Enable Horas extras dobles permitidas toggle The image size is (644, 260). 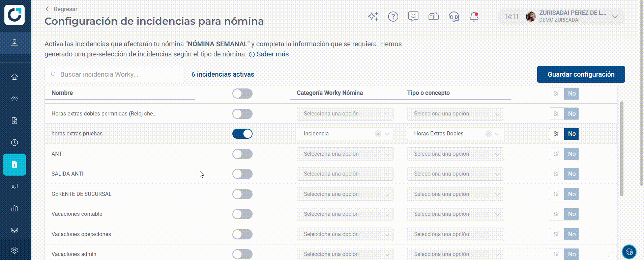(x=242, y=114)
